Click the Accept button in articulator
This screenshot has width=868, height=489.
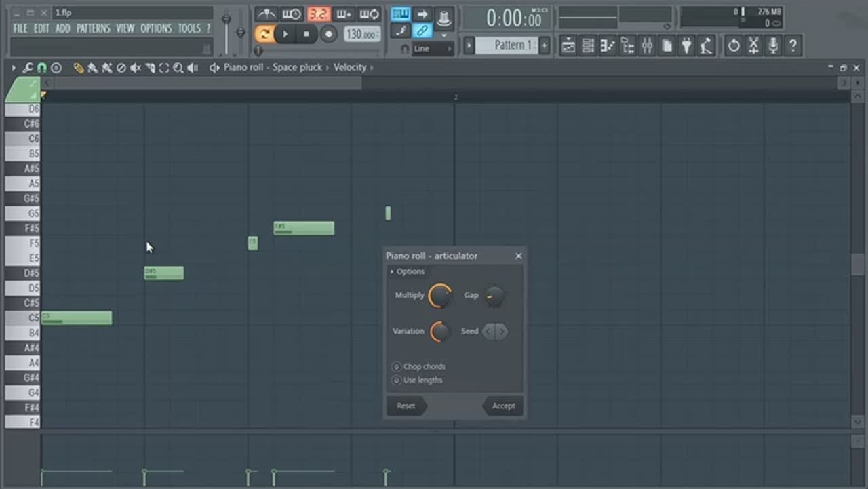[x=503, y=406]
